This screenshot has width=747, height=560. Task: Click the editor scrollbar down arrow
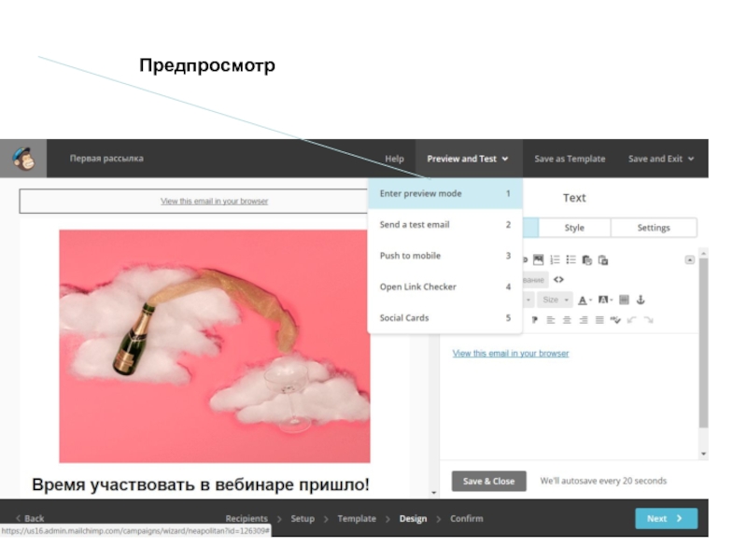click(x=704, y=454)
